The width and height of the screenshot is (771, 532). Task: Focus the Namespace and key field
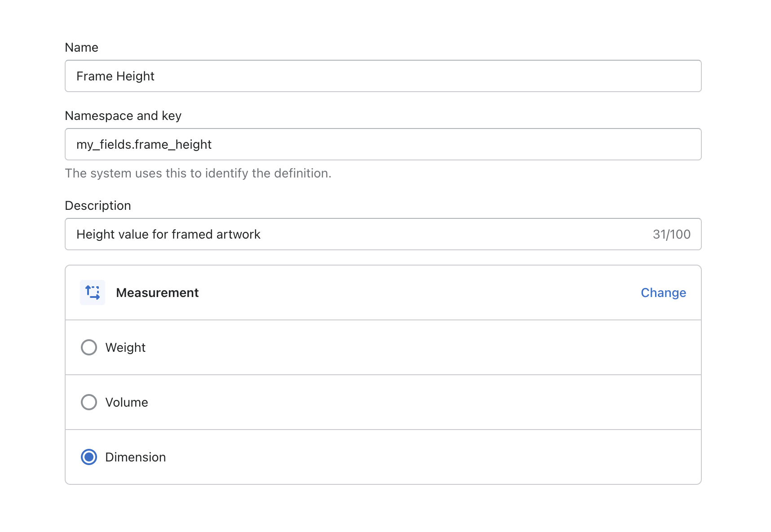[x=383, y=144]
